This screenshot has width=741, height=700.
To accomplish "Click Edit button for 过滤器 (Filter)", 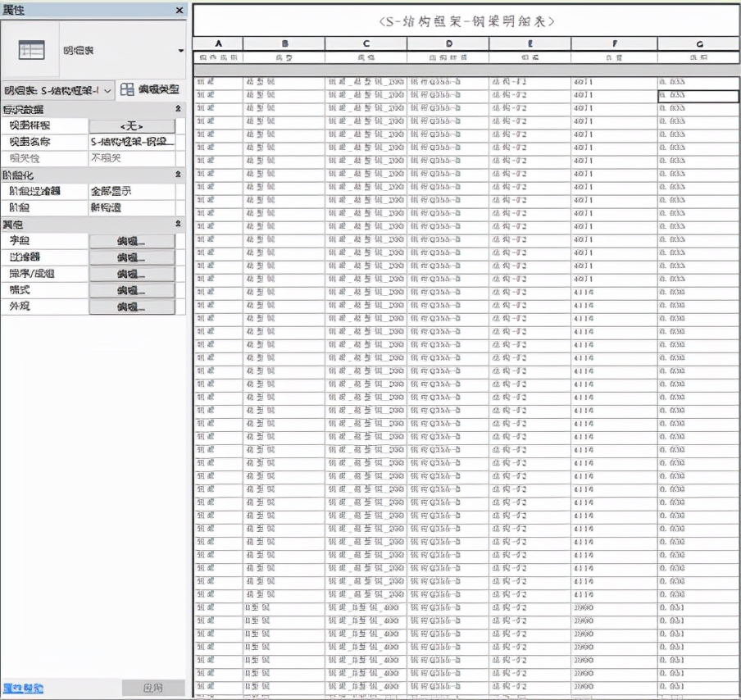I will click(131, 257).
